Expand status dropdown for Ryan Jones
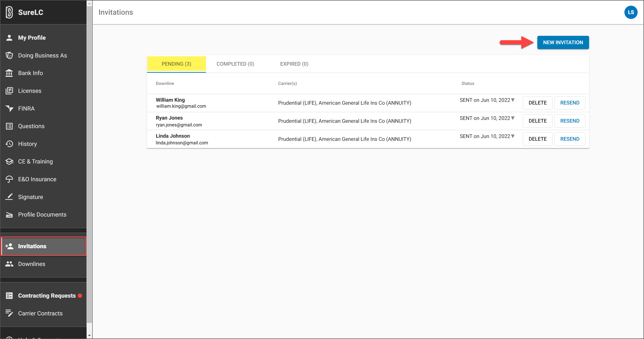Image resolution: width=644 pixels, height=339 pixels. [513, 118]
